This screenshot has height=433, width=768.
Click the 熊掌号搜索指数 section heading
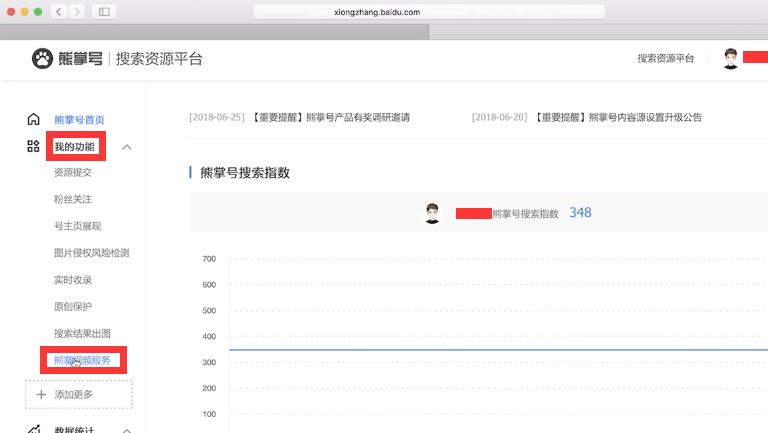pos(245,173)
